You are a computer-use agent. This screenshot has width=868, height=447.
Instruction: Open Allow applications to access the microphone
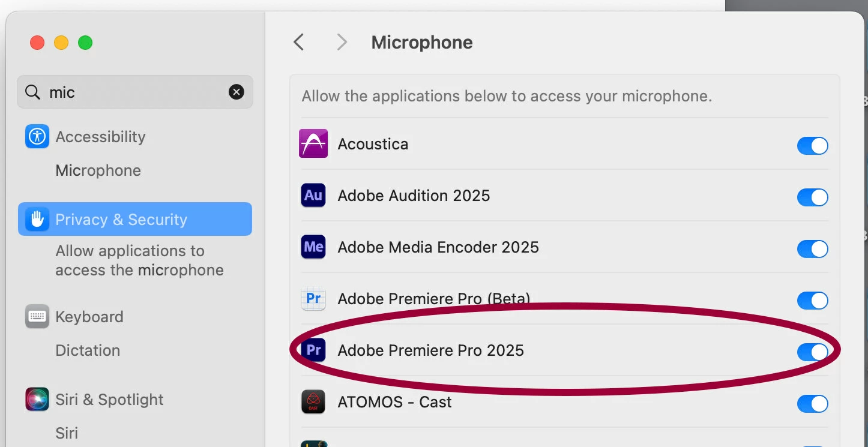coord(139,260)
